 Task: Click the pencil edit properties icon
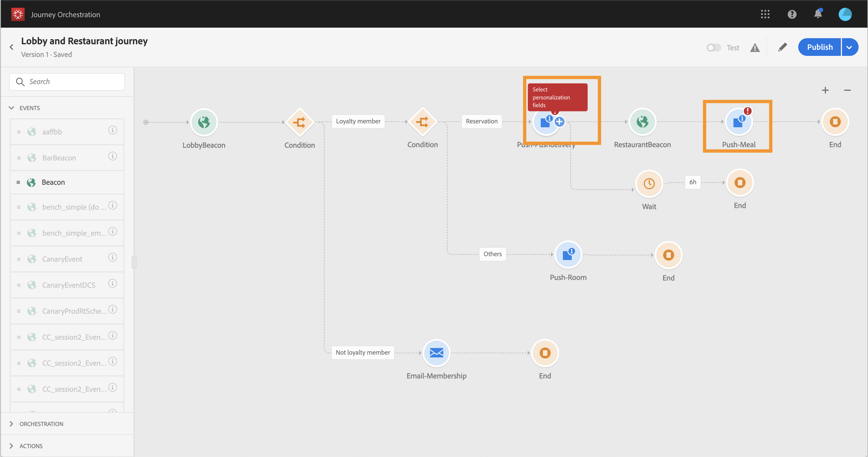782,47
